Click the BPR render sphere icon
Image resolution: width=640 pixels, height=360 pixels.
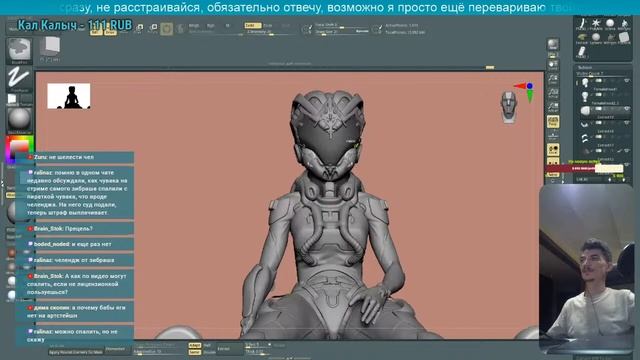(x=553, y=44)
